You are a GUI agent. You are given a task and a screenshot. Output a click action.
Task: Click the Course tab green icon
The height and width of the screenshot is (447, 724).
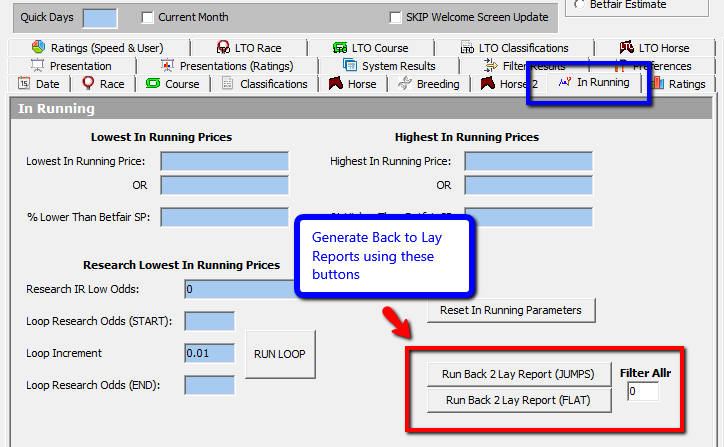click(x=153, y=84)
